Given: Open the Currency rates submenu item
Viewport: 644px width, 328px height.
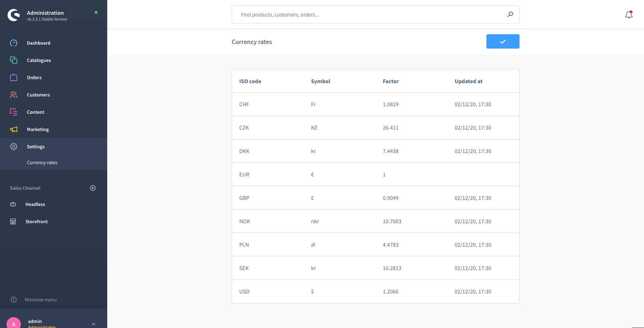Looking at the screenshot, I should [x=42, y=162].
